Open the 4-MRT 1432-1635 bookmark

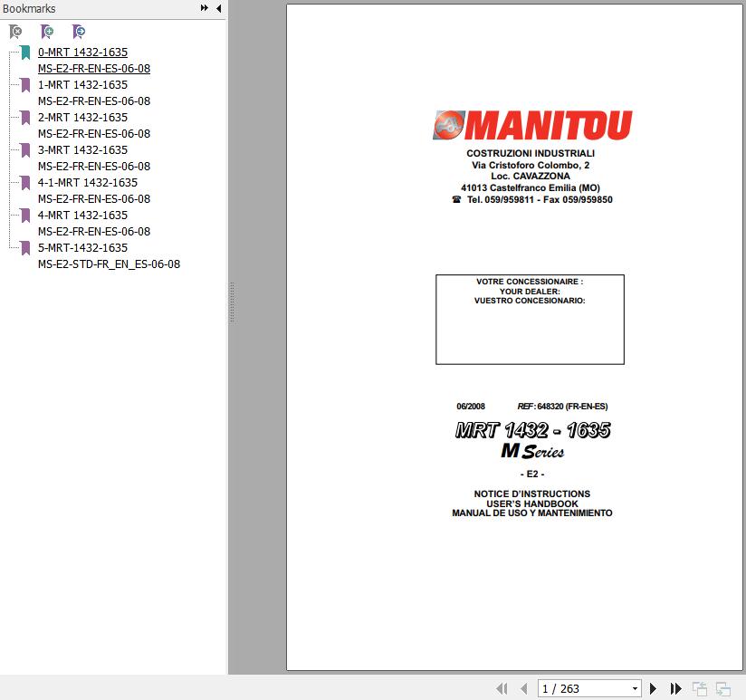(94, 223)
